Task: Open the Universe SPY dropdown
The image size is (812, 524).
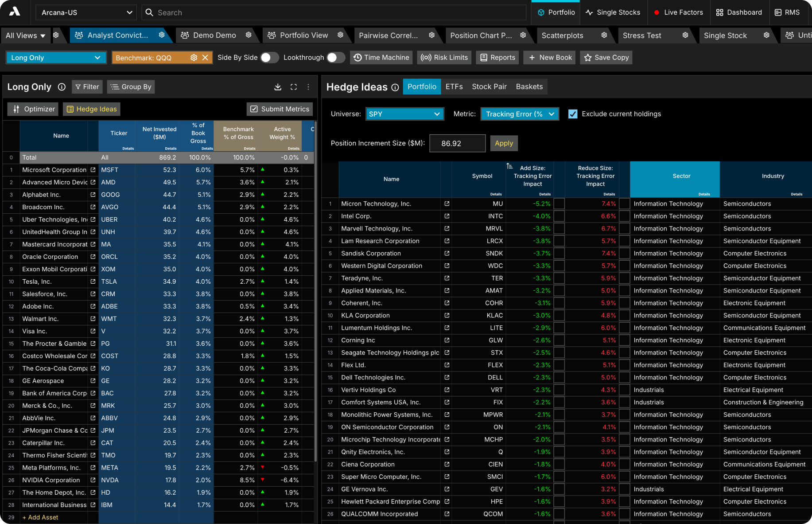Action: [404, 114]
